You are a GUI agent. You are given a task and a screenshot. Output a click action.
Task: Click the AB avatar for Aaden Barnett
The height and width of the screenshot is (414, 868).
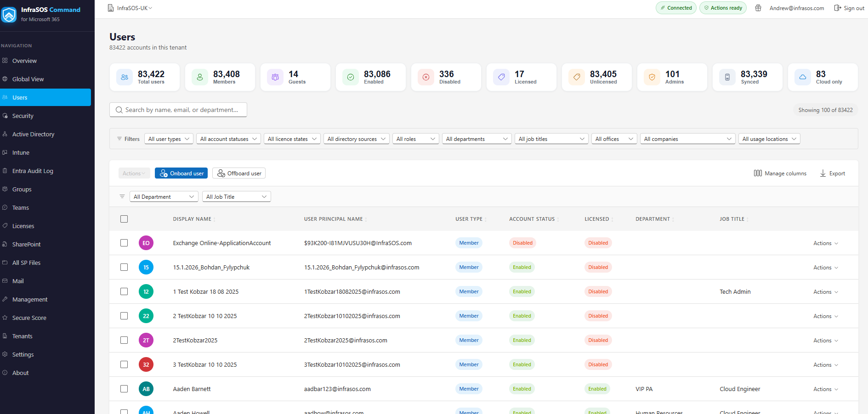[x=146, y=389]
